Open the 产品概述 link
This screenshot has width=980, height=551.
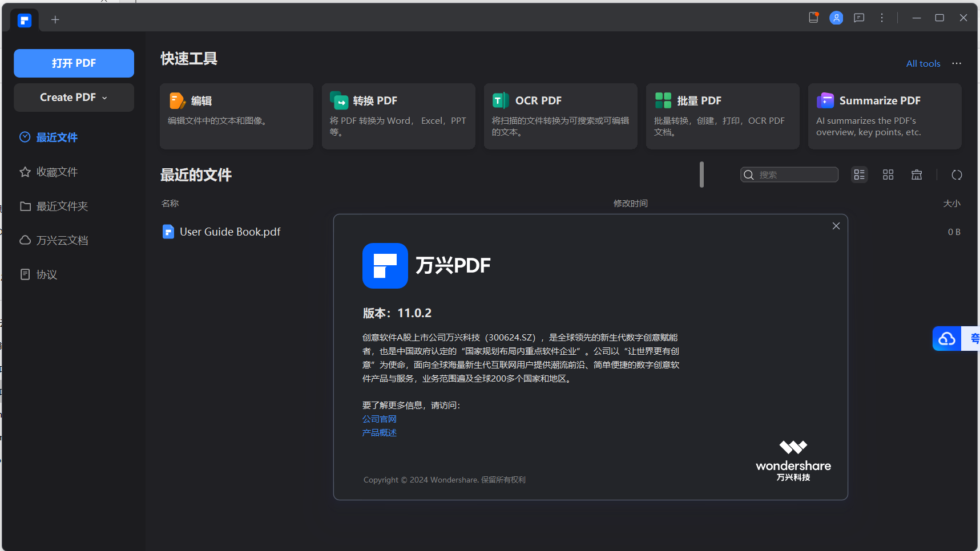click(380, 433)
